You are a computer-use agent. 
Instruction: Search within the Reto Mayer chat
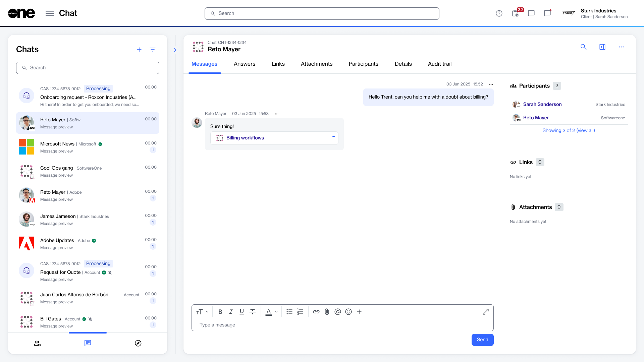583,47
